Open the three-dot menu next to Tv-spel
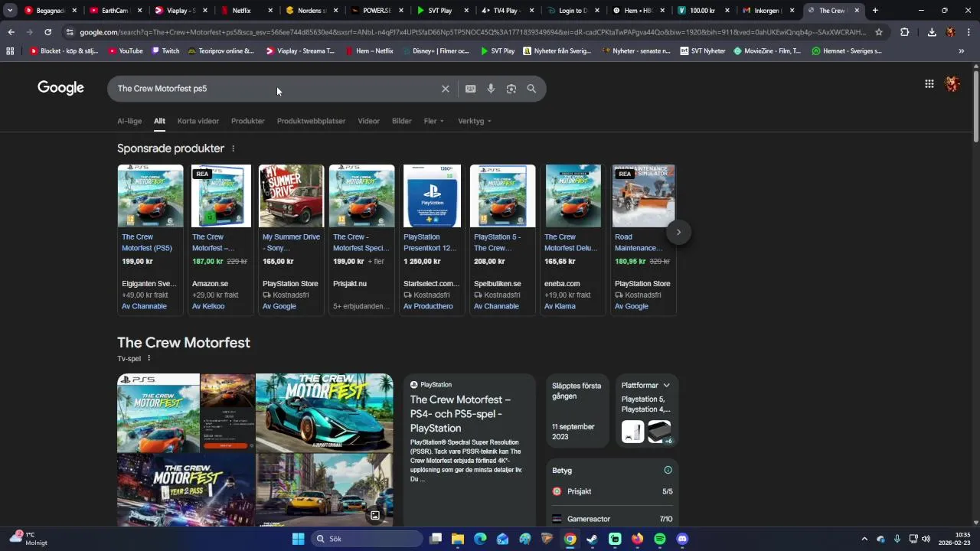The height and width of the screenshot is (551, 980). (x=149, y=358)
